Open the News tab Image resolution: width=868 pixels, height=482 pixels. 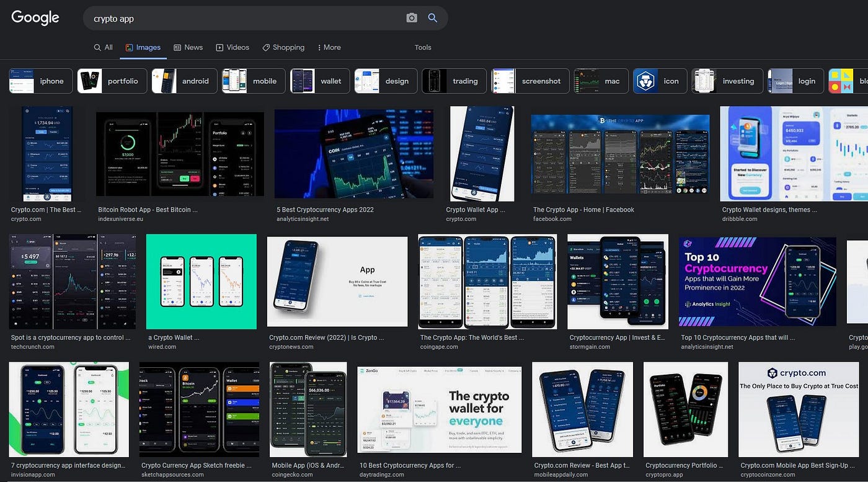pyautogui.click(x=188, y=47)
